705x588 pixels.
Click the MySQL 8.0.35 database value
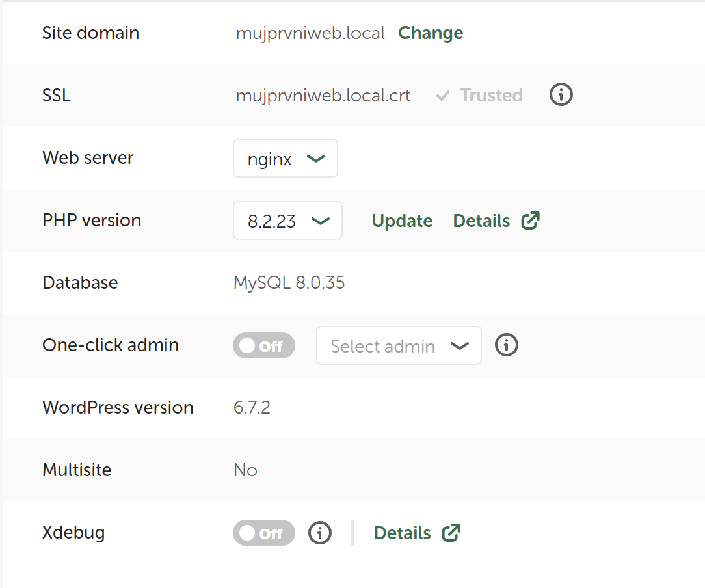[289, 283]
